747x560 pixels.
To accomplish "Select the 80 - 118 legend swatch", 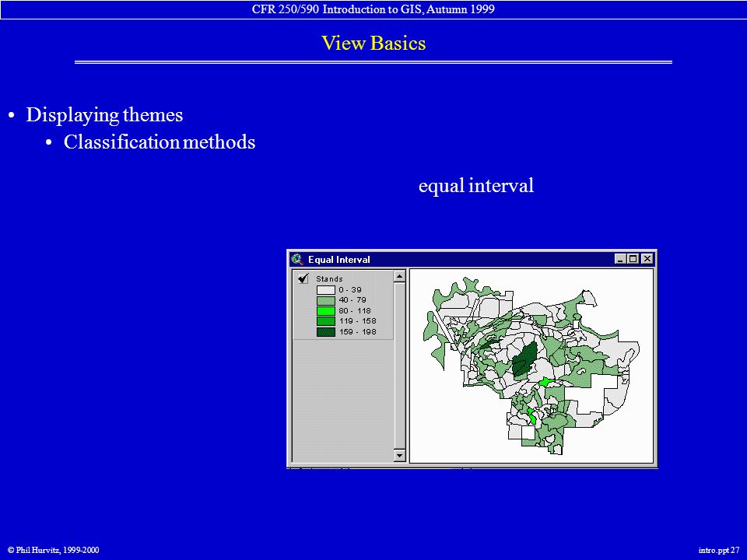I will [326, 311].
